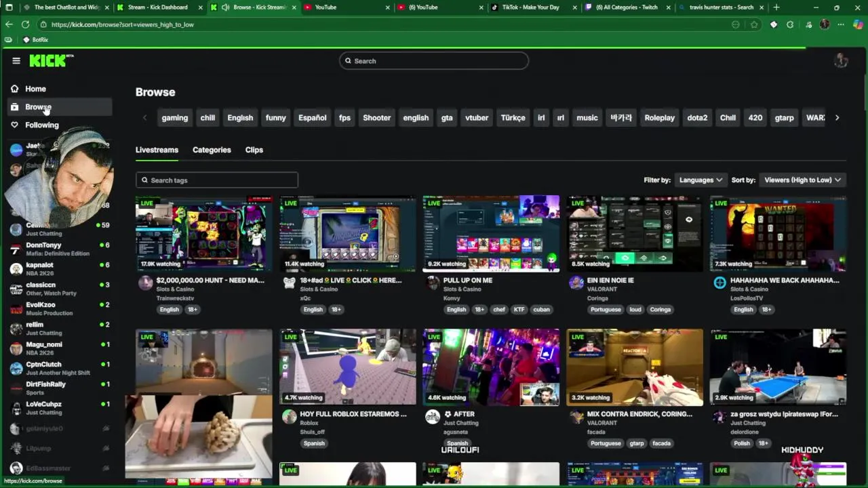Select the dota2 tag
868x488 pixels.
point(697,117)
